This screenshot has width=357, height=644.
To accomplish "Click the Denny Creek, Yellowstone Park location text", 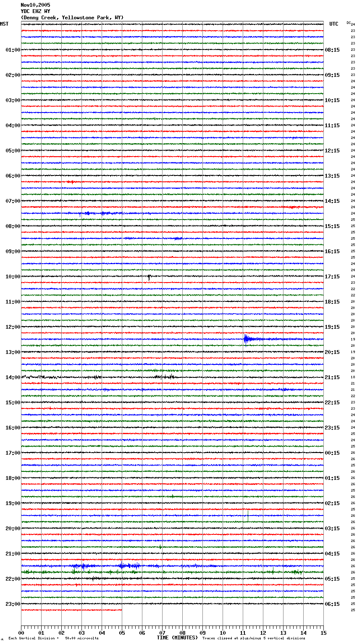I will click(x=72, y=18).
